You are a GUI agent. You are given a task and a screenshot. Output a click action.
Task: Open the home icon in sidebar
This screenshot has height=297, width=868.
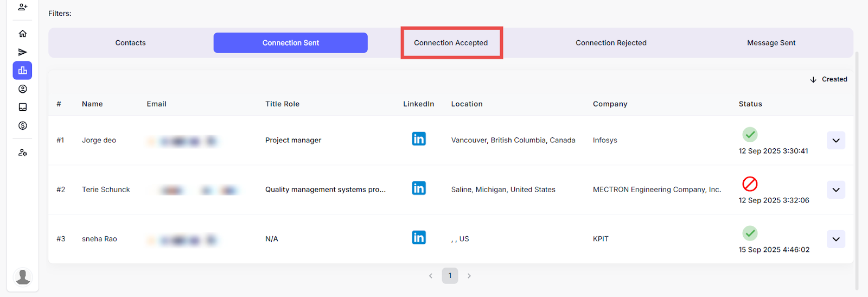pyautogui.click(x=23, y=34)
